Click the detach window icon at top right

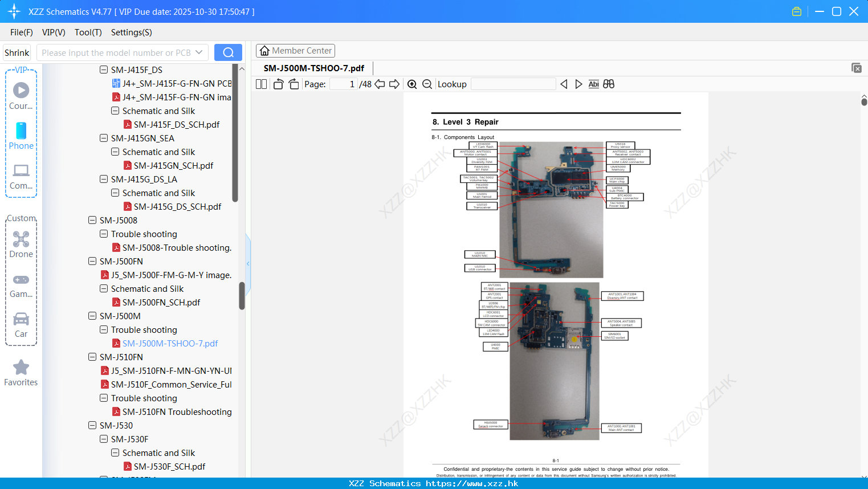[857, 68]
